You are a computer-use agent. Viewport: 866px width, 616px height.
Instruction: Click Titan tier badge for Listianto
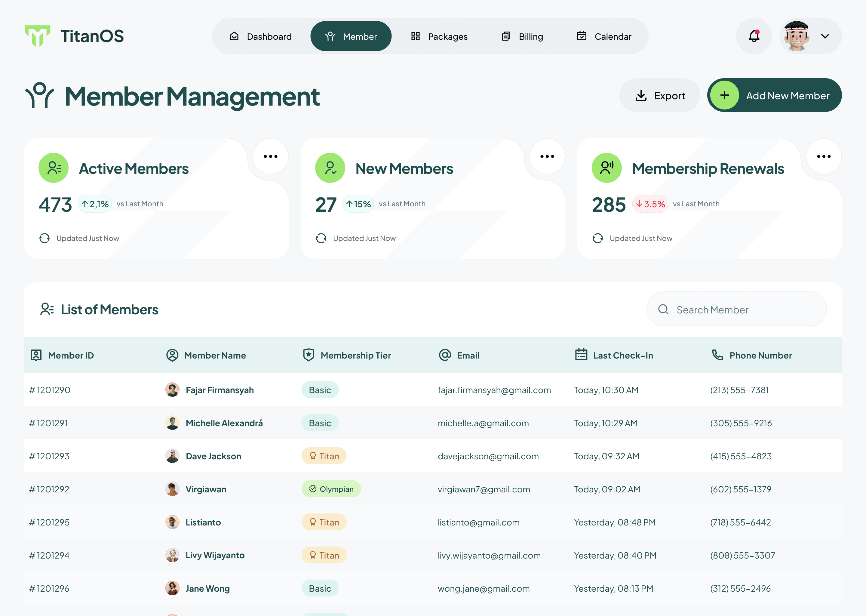(x=324, y=522)
